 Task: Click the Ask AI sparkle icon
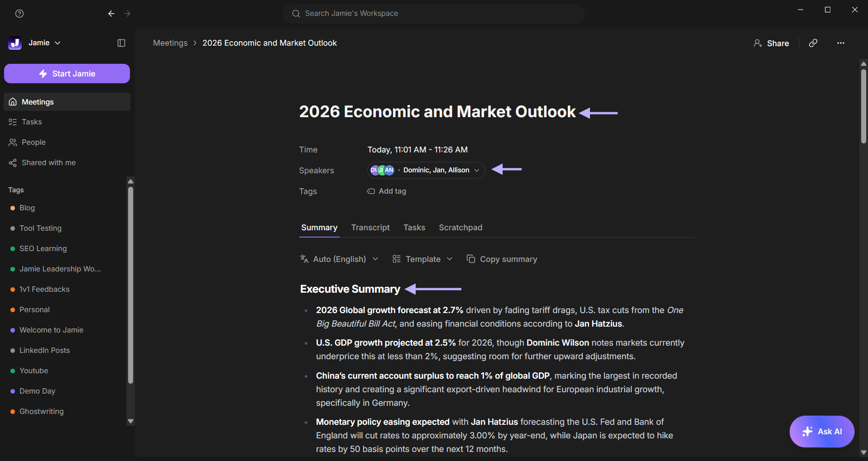coord(807,432)
